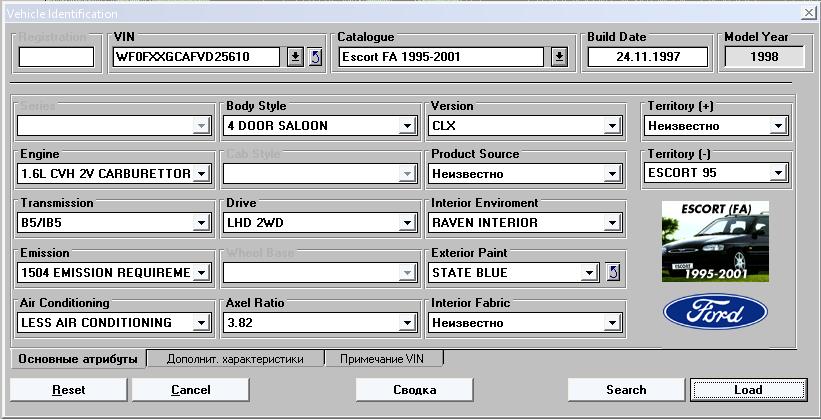Image resolution: width=821 pixels, height=420 pixels.
Task: Click the Exterior Paint info icon
Action: [613, 271]
